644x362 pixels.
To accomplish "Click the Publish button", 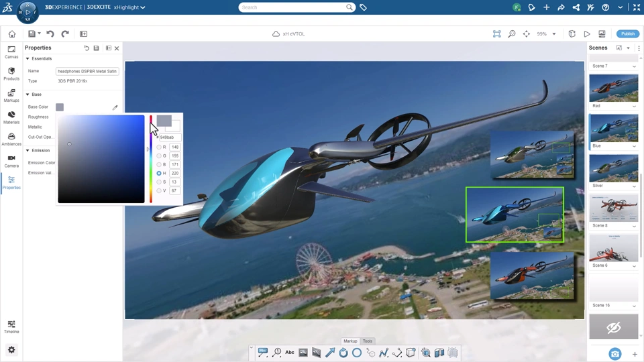I will pos(628,34).
